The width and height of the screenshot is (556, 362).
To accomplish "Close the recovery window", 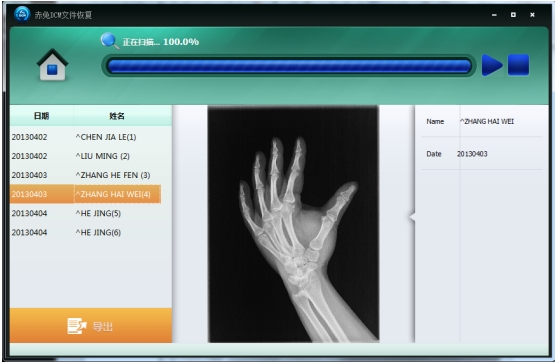I will 532,15.
